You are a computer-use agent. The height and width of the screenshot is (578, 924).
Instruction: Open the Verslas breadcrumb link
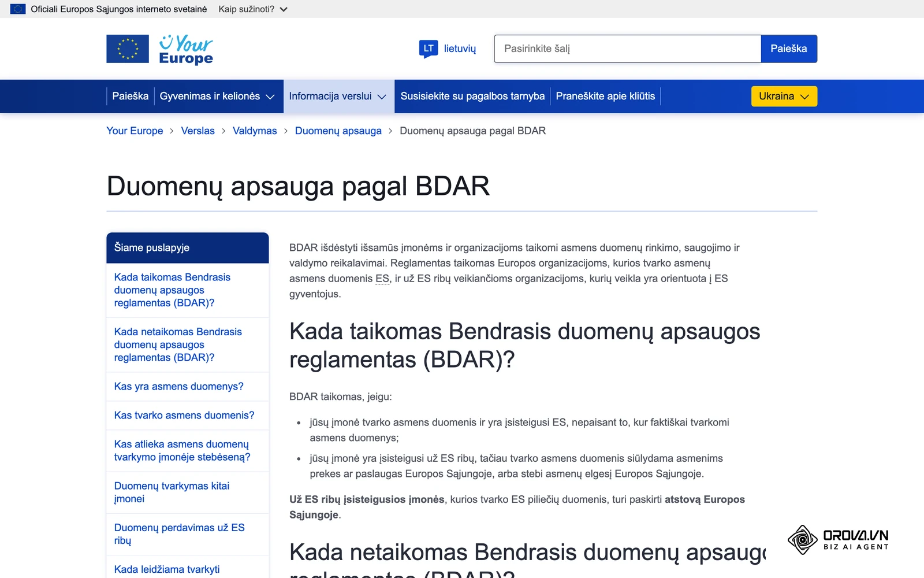click(198, 131)
